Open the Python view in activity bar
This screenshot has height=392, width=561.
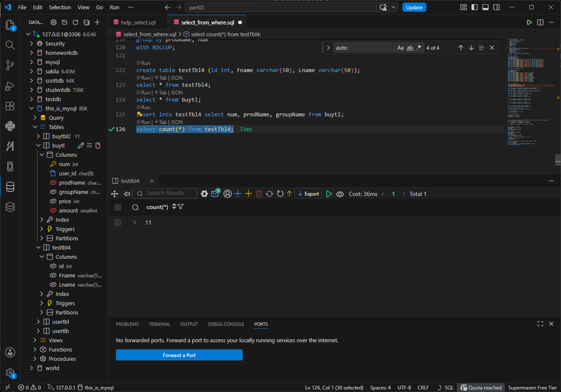tap(10, 126)
